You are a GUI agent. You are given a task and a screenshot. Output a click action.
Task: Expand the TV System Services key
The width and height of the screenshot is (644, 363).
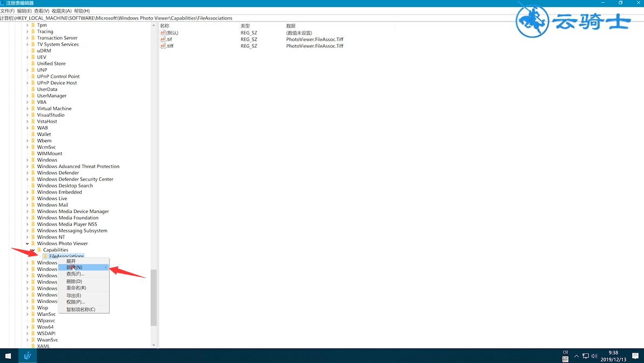tap(28, 44)
